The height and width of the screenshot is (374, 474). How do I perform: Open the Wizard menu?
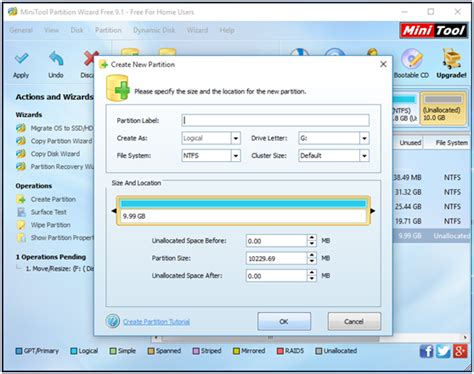197,30
